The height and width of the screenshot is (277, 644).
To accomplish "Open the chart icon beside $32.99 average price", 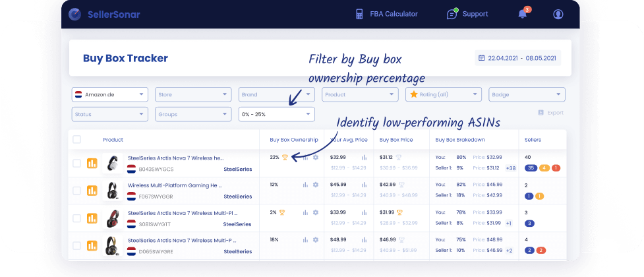I will tap(364, 158).
